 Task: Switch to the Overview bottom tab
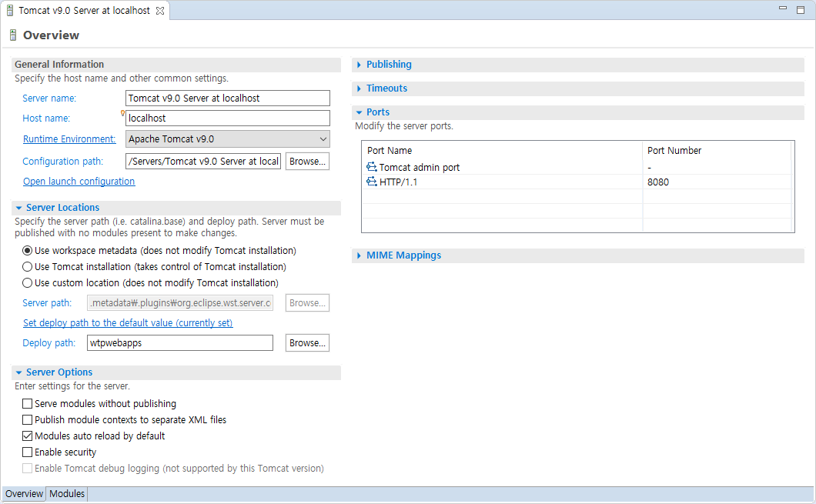[x=24, y=493]
